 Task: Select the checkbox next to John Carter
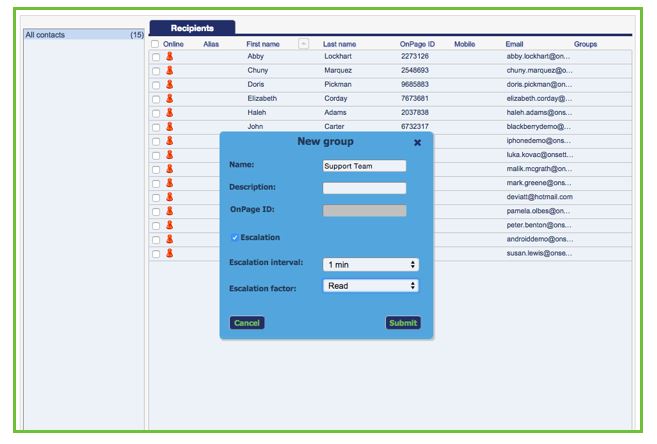[156, 127]
